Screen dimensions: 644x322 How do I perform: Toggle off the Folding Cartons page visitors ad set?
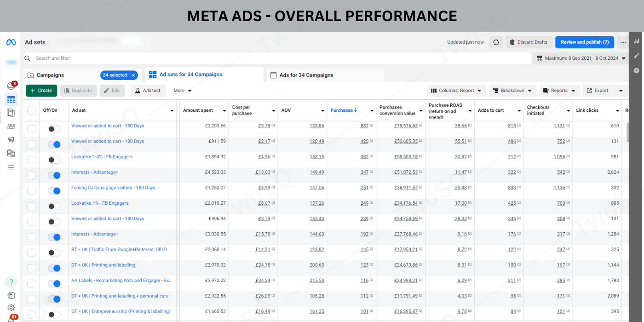54,191
